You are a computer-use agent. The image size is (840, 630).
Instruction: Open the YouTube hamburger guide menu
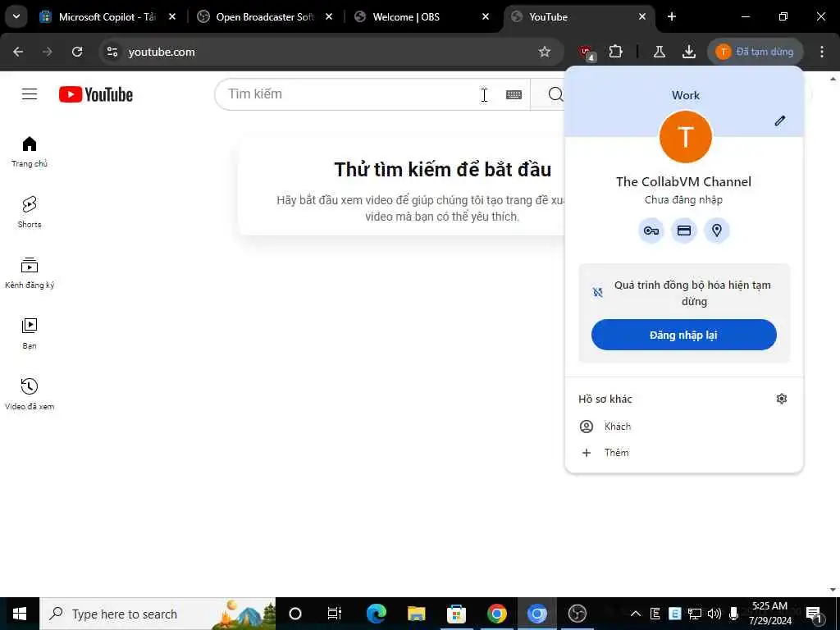[30, 94]
